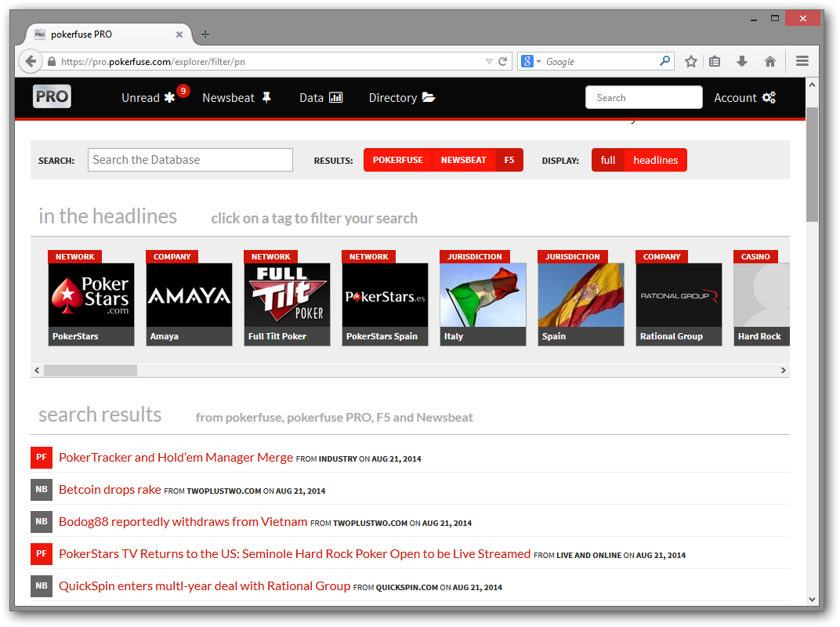The height and width of the screenshot is (627, 840).
Task: Select the Rational Group company tag
Action: tap(679, 299)
